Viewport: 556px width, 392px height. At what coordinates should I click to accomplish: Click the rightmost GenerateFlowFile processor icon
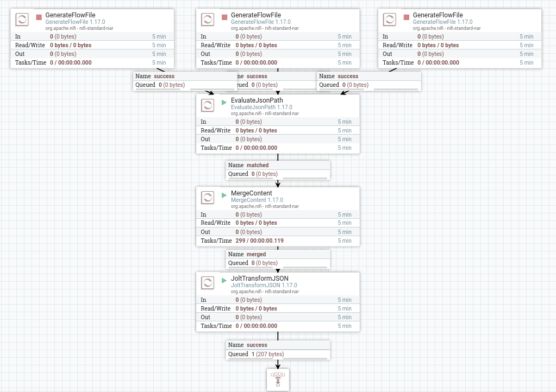389,20
